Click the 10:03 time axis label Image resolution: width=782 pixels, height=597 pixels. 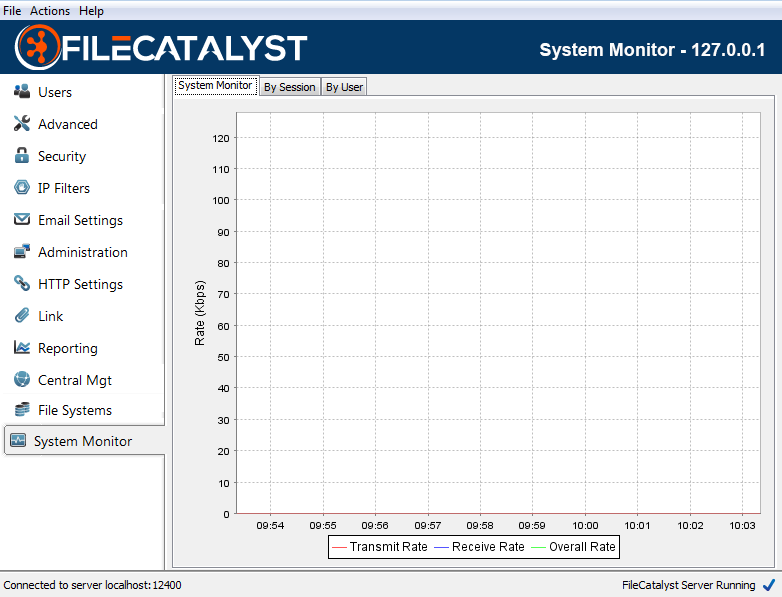pos(742,525)
